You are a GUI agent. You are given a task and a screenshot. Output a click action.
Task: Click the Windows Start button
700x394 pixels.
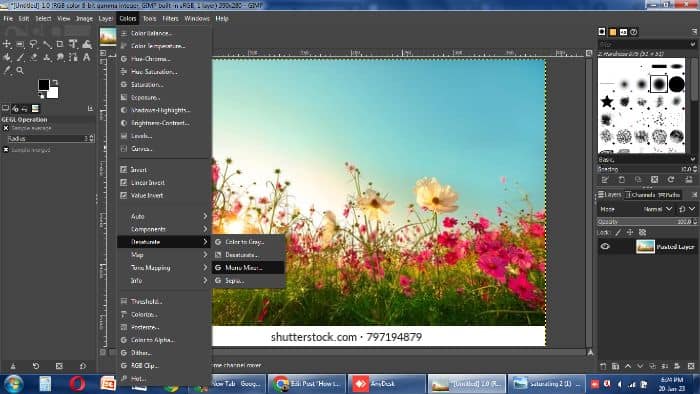13,384
